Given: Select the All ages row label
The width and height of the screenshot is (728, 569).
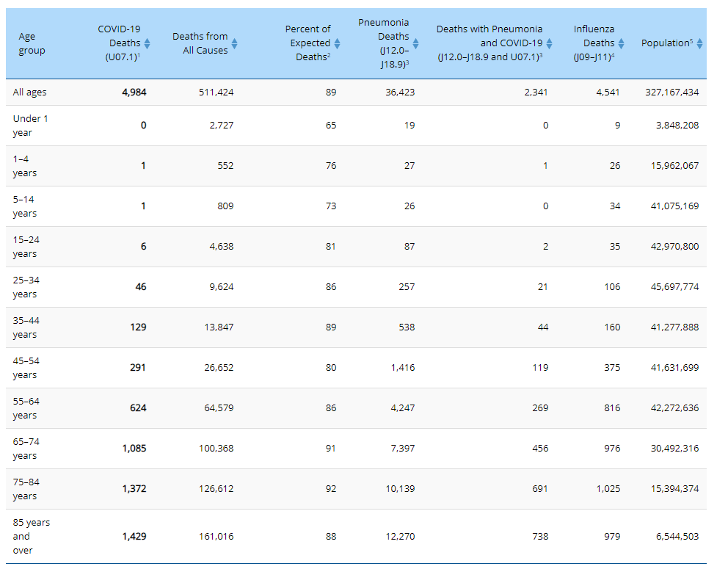Looking at the screenshot, I should coord(29,93).
